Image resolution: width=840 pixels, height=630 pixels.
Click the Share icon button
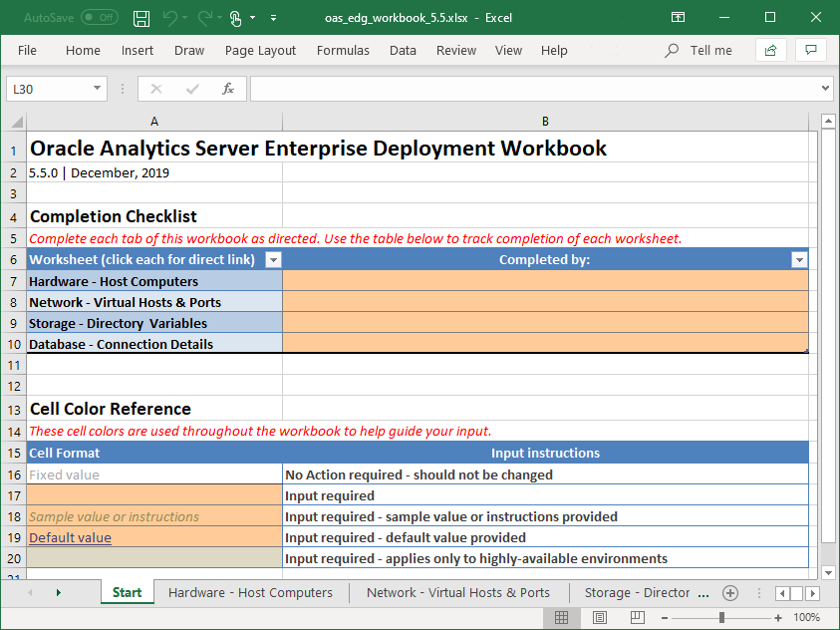pyautogui.click(x=771, y=51)
